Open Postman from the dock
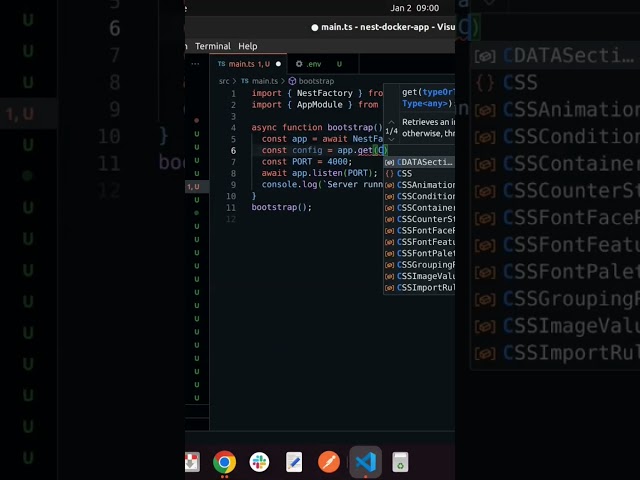The height and width of the screenshot is (480, 640). pyautogui.click(x=329, y=462)
